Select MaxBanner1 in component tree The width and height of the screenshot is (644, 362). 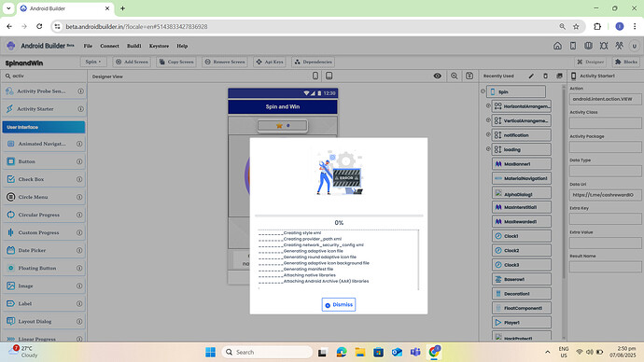coord(522,164)
